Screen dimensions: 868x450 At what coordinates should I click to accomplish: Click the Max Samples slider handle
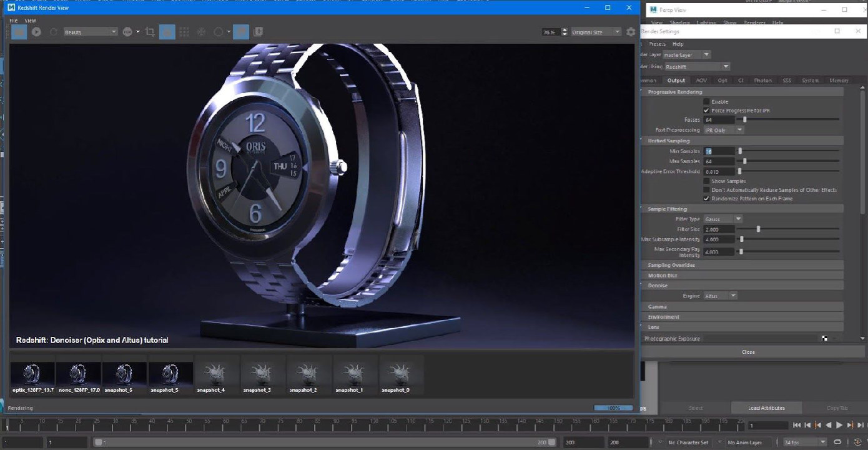[745, 161]
